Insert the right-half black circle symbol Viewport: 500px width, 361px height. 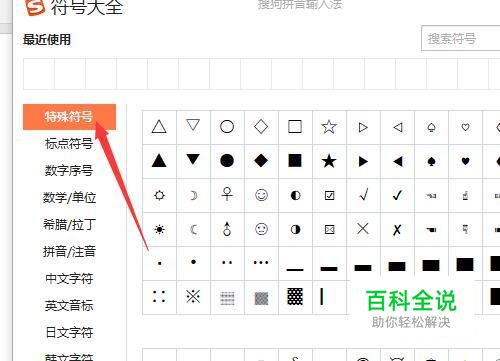[x=295, y=229]
